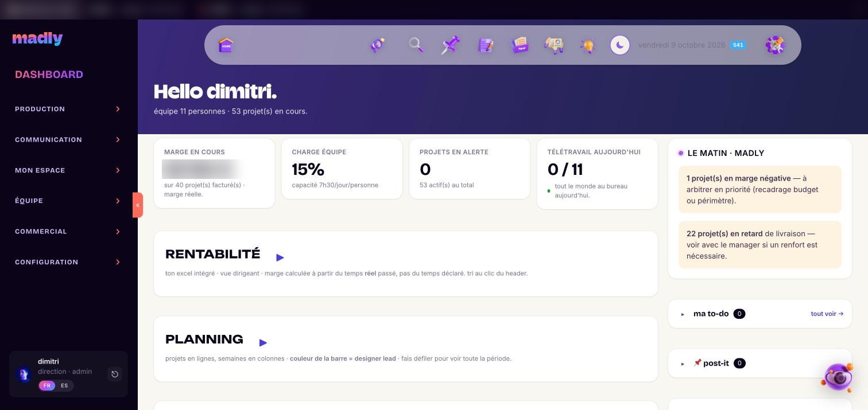Click the tout voir link
The width and height of the screenshot is (868, 410).
click(827, 314)
